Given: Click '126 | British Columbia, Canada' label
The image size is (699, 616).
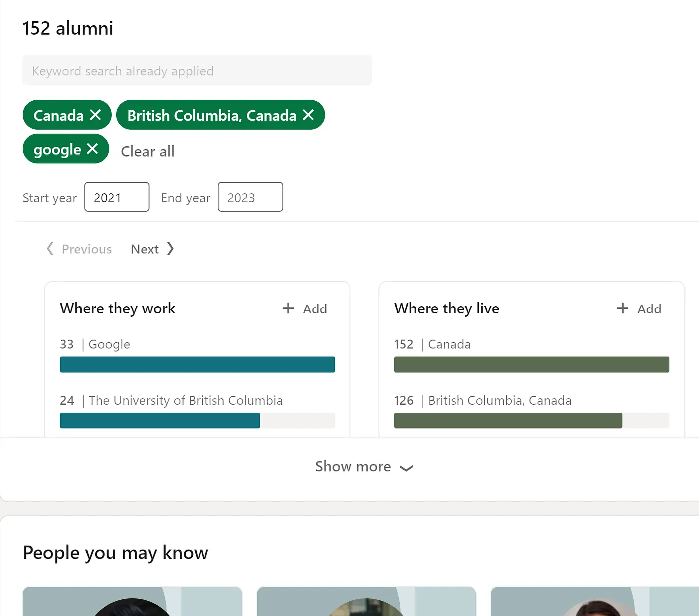Looking at the screenshot, I should tap(483, 400).
